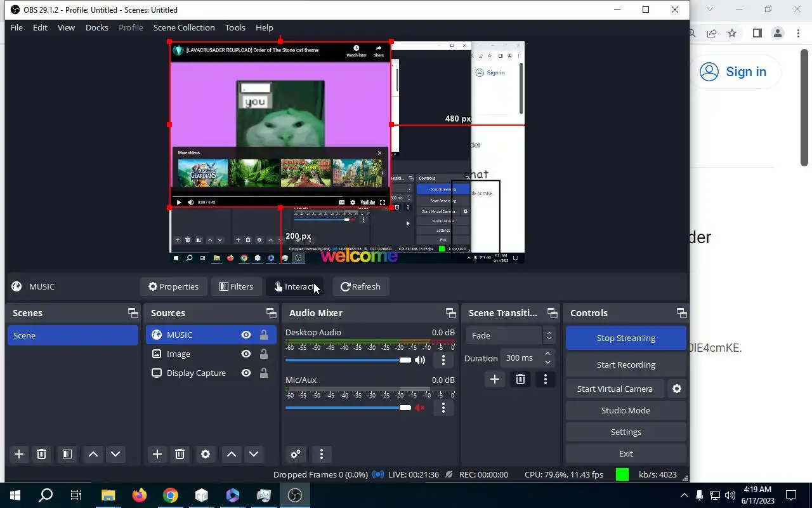Remove scene transition trash icon
812x508 pixels.
pyautogui.click(x=520, y=379)
